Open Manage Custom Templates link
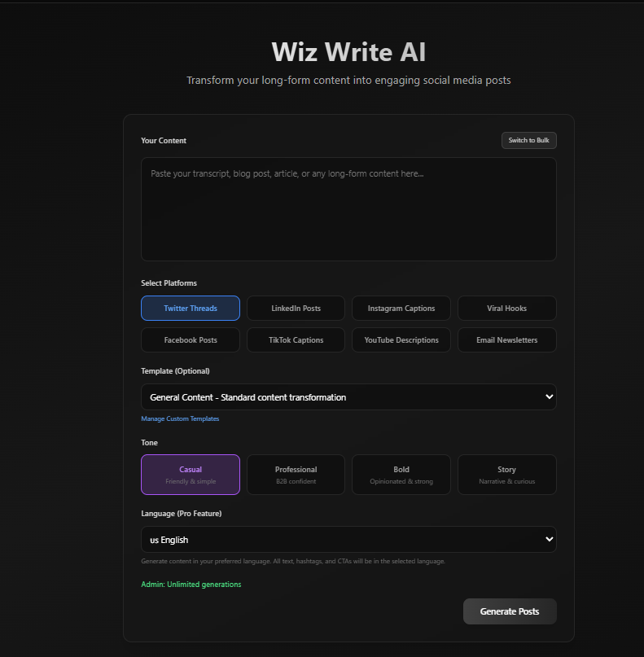 [x=180, y=419]
